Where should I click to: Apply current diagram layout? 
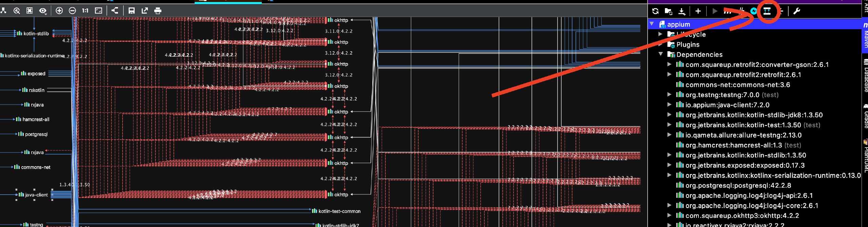pos(115,11)
